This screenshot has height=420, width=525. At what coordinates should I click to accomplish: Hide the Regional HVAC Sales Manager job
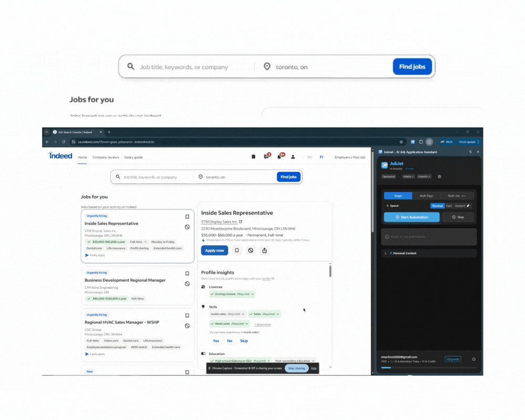[187, 326]
